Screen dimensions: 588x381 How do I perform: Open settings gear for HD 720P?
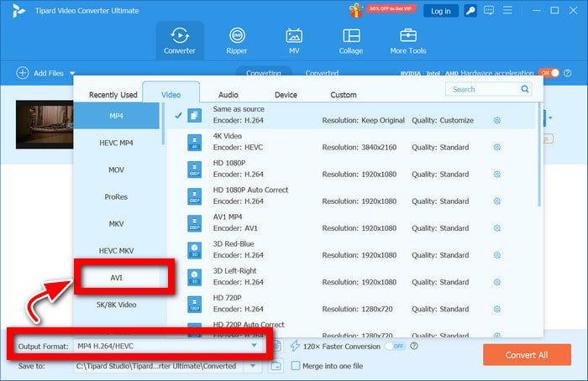497,309
